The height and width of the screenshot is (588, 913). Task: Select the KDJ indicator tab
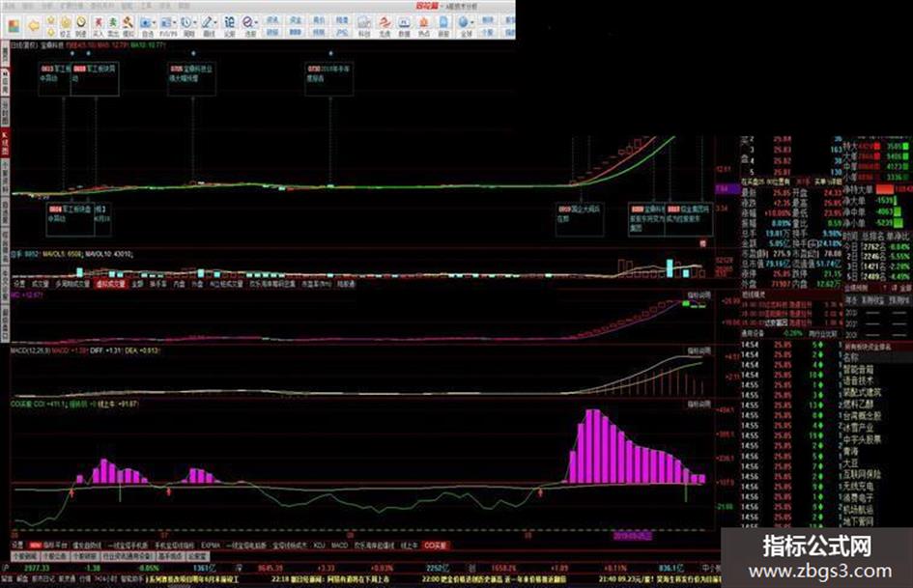[319, 546]
